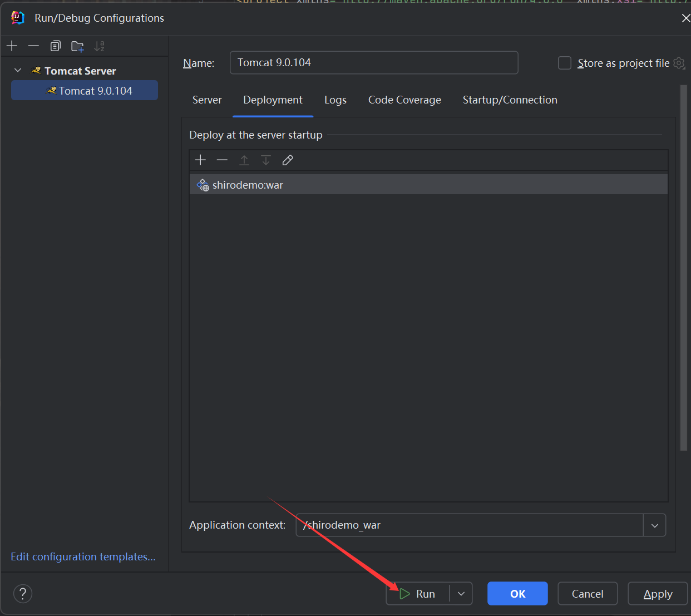Viewport: 691px width, 616px height.
Task: Open the Application context dropdown
Action: tap(654, 525)
